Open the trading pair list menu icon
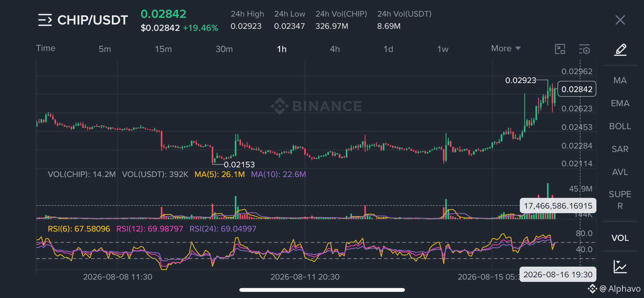Image resolution: width=644 pixels, height=298 pixels. [x=45, y=20]
